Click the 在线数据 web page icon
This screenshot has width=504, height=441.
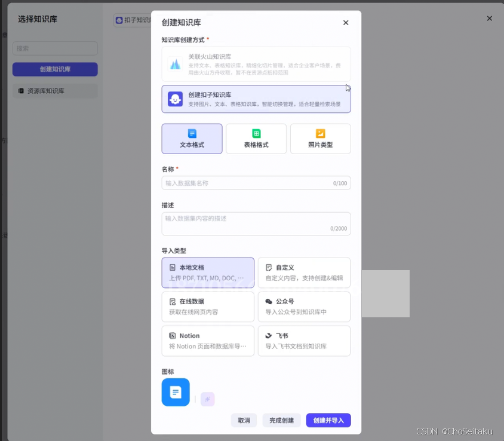pos(173,301)
